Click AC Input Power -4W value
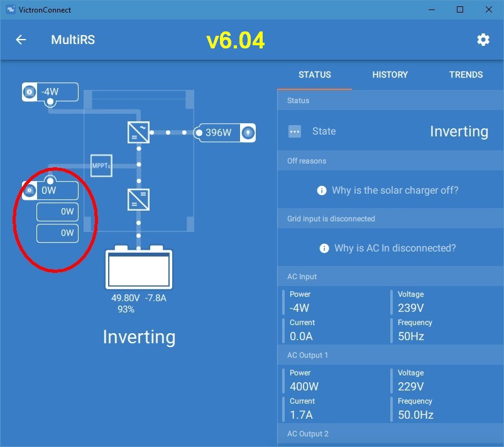 (x=299, y=308)
